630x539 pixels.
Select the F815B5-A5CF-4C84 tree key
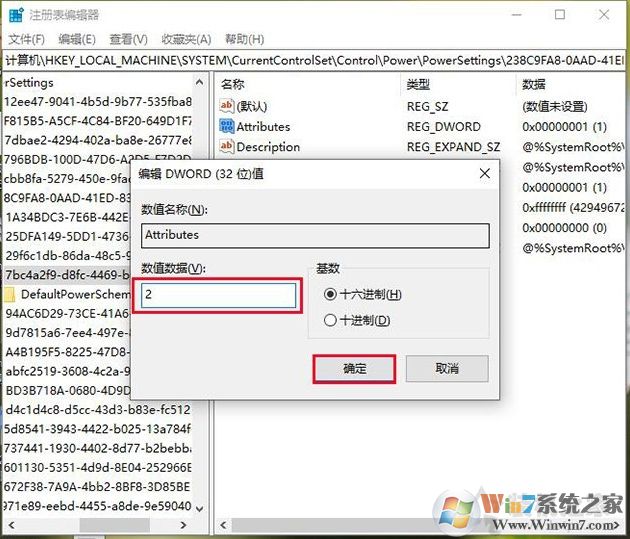pos(98,121)
